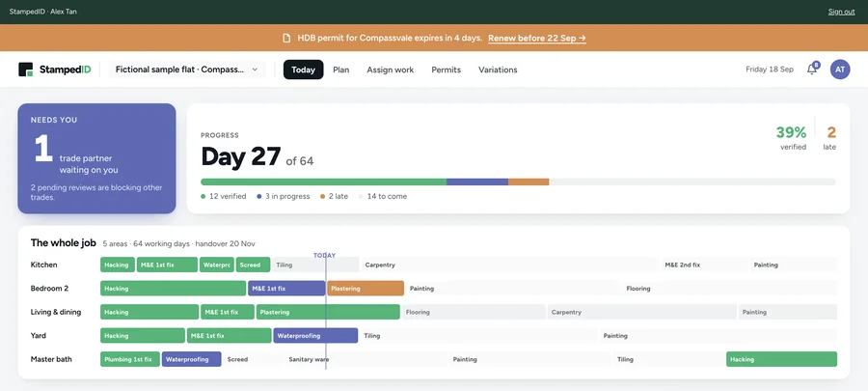
Task: Open Yard Painting task bar
Action: coord(719,336)
